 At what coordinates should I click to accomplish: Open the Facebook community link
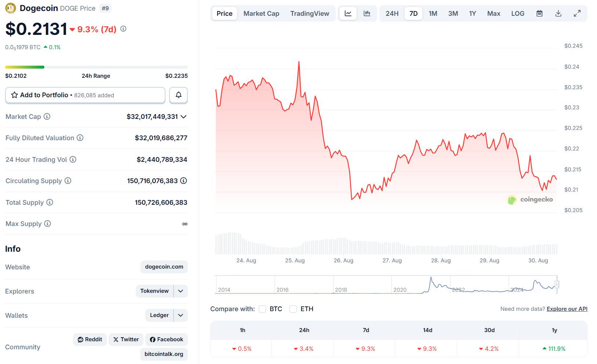pos(167,339)
